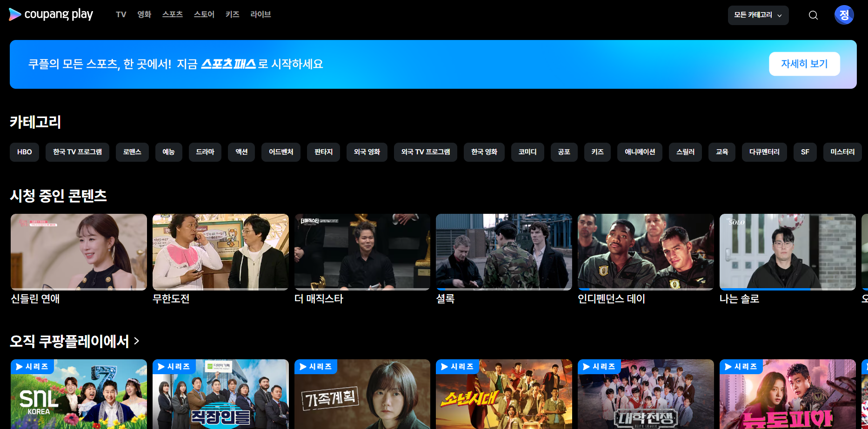
Task: Open the 대학전쟁 series poster
Action: click(x=646, y=394)
